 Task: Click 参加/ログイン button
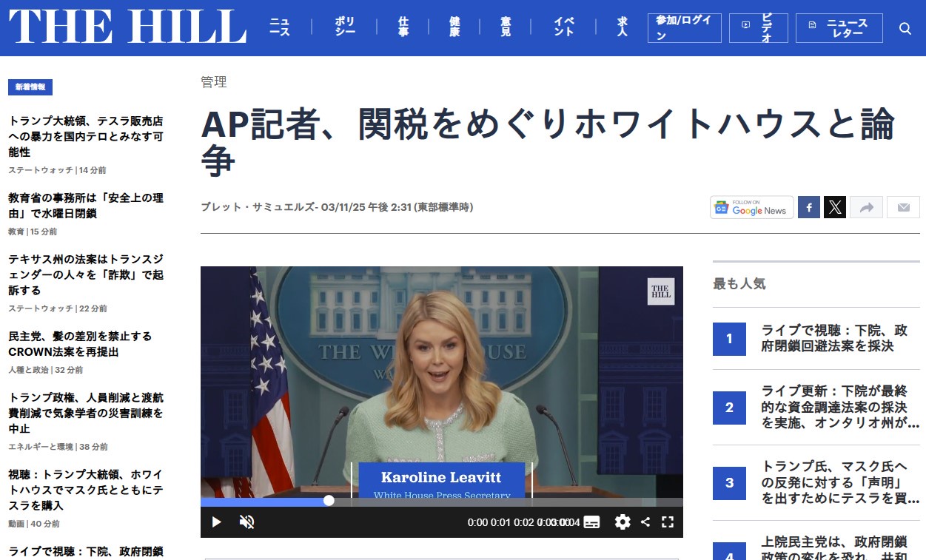point(684,28)
